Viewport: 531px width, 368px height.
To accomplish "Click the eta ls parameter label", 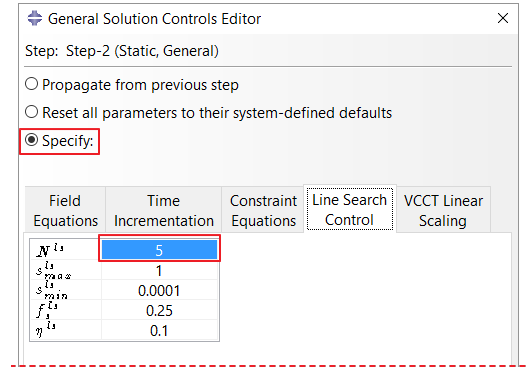I will (45, 330).
